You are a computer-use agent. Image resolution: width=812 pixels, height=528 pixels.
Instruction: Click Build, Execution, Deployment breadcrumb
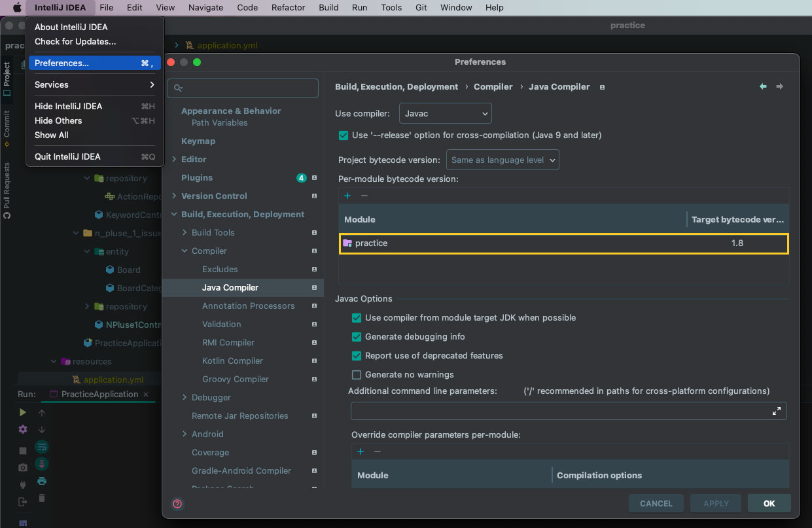[x=397, y=86]
